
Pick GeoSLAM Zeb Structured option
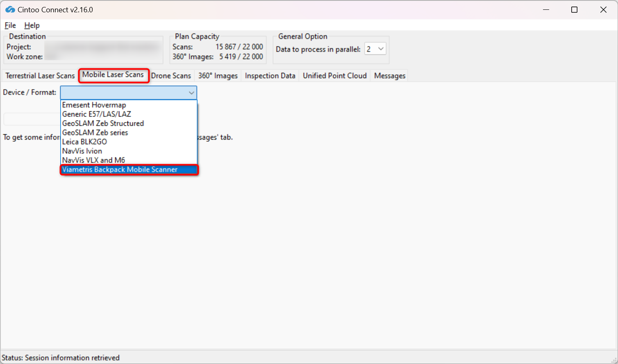pos(129,123)
